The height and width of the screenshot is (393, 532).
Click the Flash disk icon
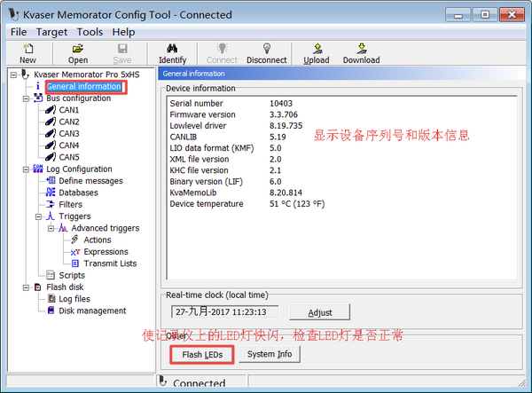[x=38, y=287]
